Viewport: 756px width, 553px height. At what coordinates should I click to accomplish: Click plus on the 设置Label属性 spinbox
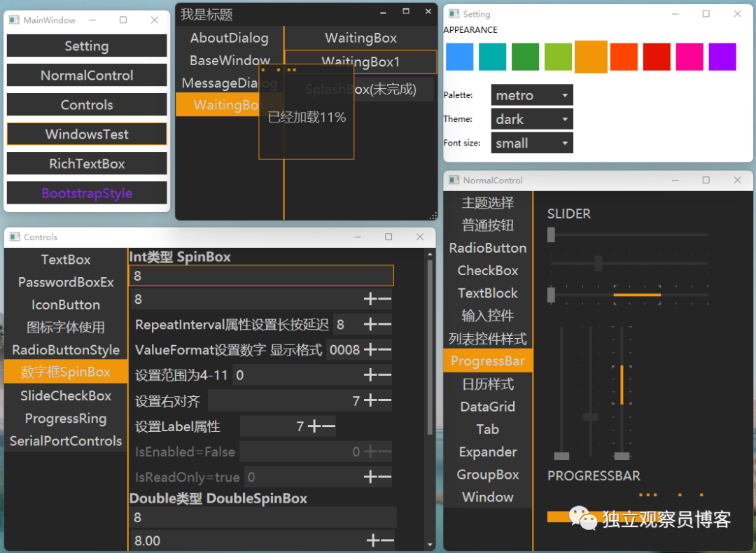point(314,426)
